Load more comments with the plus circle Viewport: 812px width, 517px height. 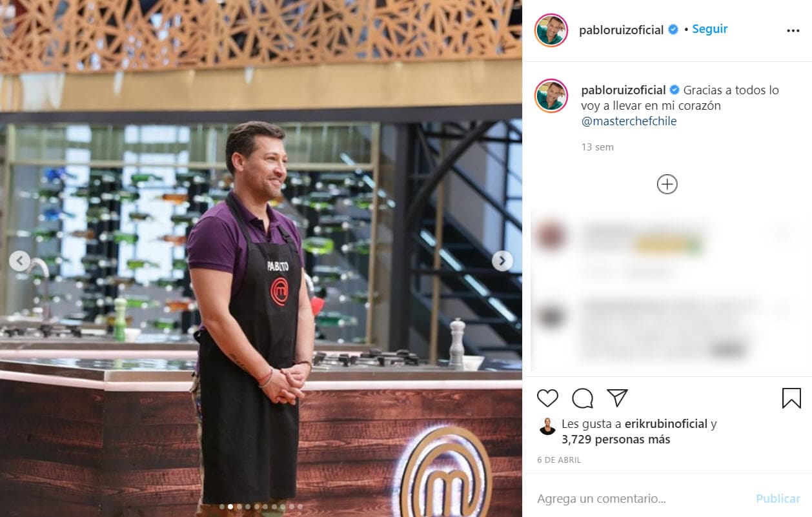click(x=667, y=185)
